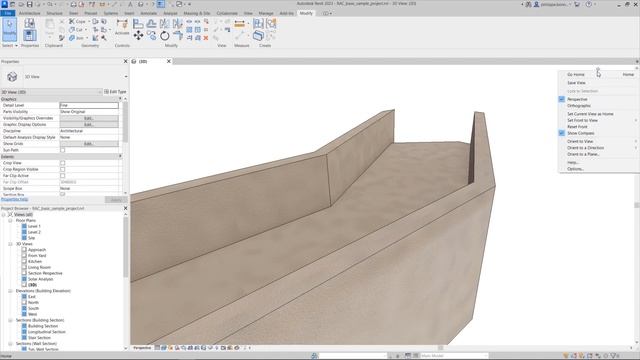
Task: Open Level 1 floor plan in browser
Action: [34, 226]
